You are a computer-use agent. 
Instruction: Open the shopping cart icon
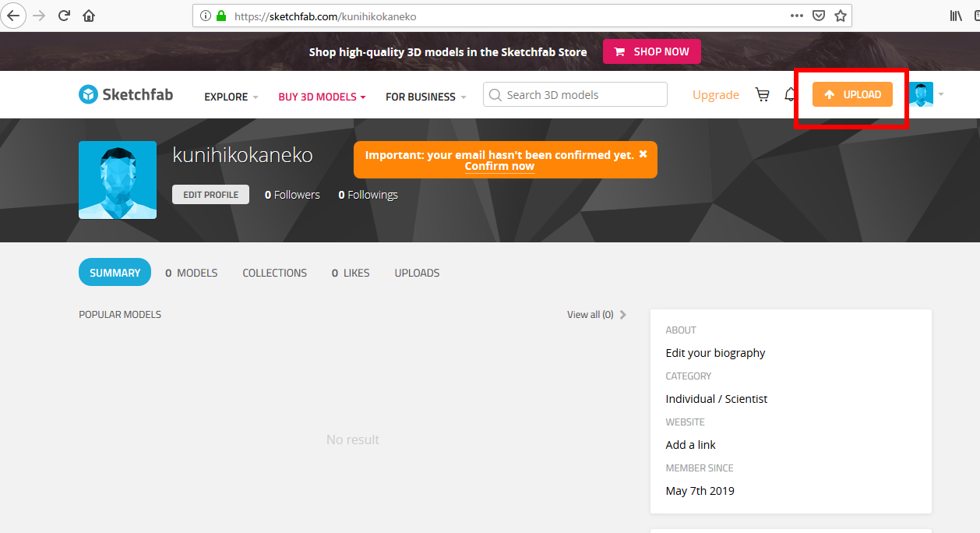[763, 94]
